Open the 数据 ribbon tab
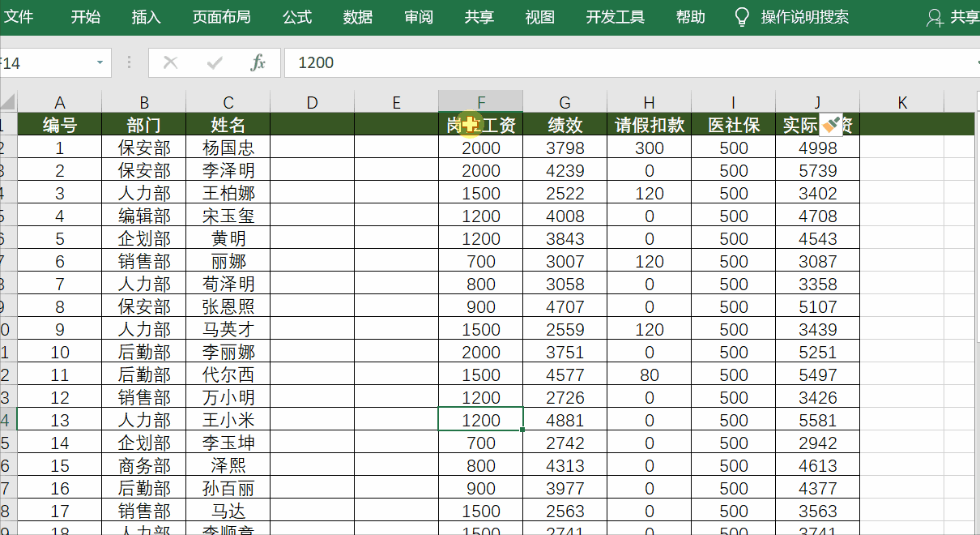Image resolution: width=980 pixels, height=535 pixels. tap(358, 17)
